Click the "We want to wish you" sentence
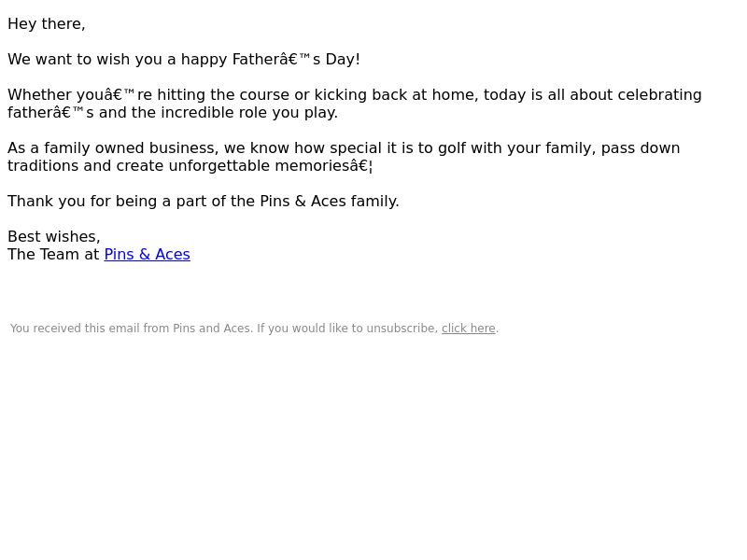The width and height of the screenshot is (747, 560). [x=183, y=60]
